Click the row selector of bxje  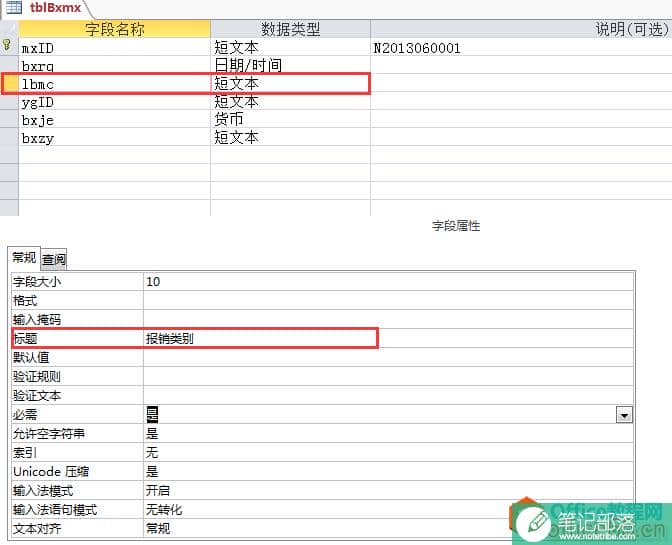[x=9, y=120]
